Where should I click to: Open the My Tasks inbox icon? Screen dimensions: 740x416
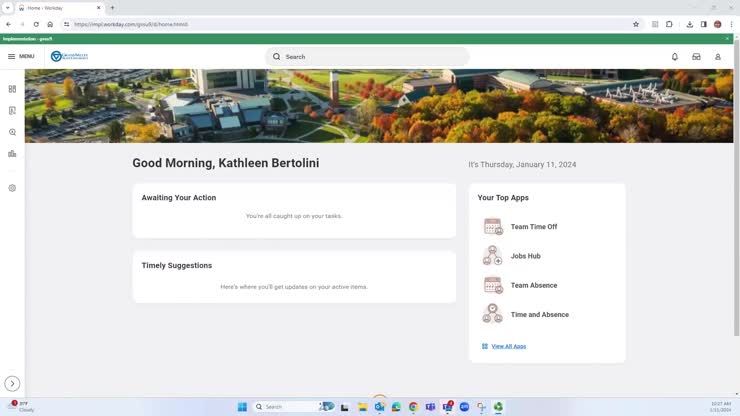(x=696, y=57)
